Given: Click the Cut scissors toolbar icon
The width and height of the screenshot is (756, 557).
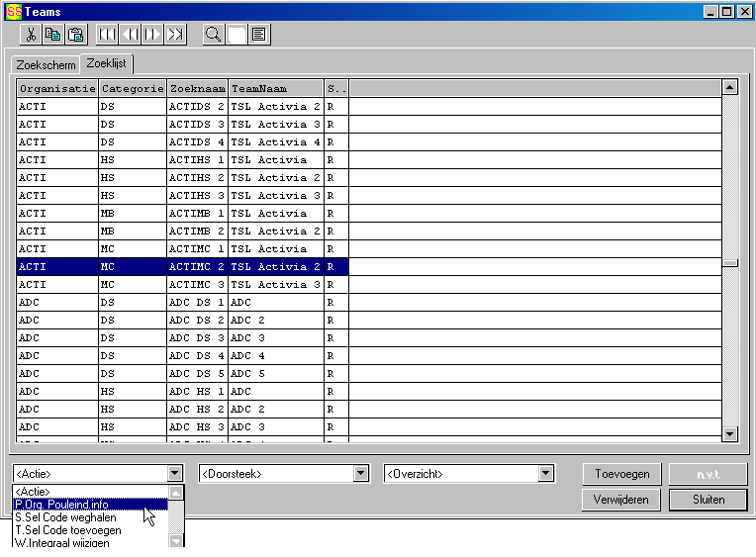Looking at the screenshot, I should click(x=31, y=35).
